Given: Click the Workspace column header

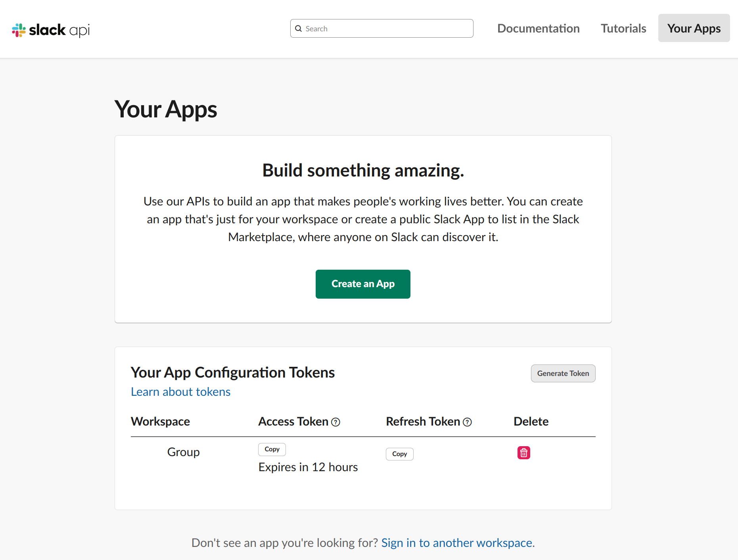Looking at the screenshot, I should click(160, 422).
